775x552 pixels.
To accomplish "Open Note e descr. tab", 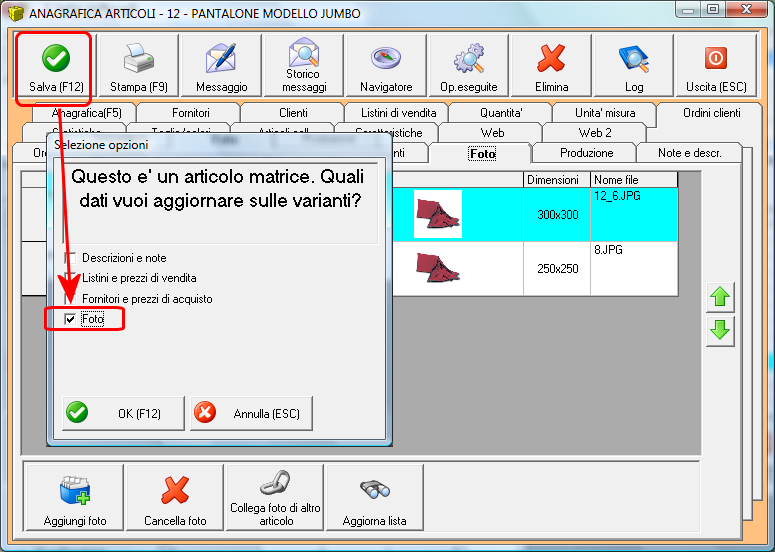I will [689, 153].
